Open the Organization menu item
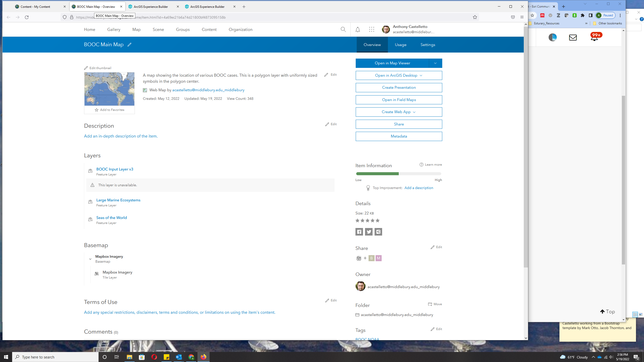This screenshot has height=362, width=644. coord(240,29)
